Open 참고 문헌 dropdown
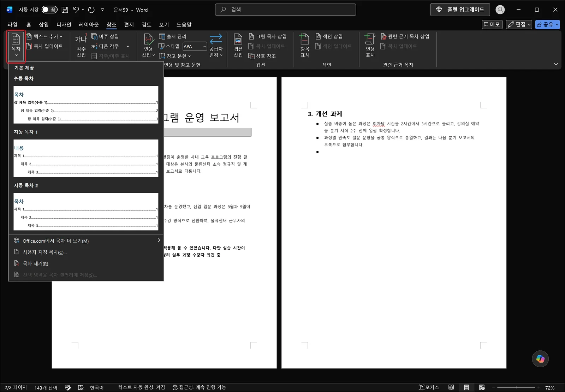565x392 pixels. coord(175,56)
